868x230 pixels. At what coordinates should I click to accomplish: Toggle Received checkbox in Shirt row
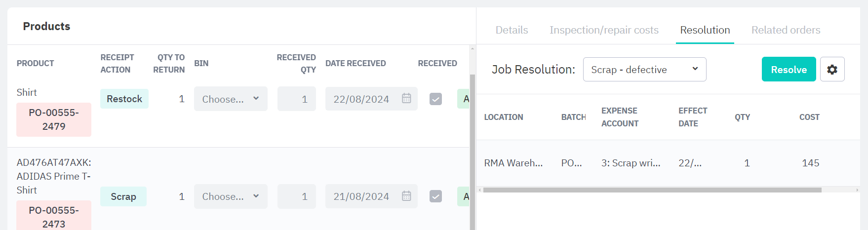(435, 99)
